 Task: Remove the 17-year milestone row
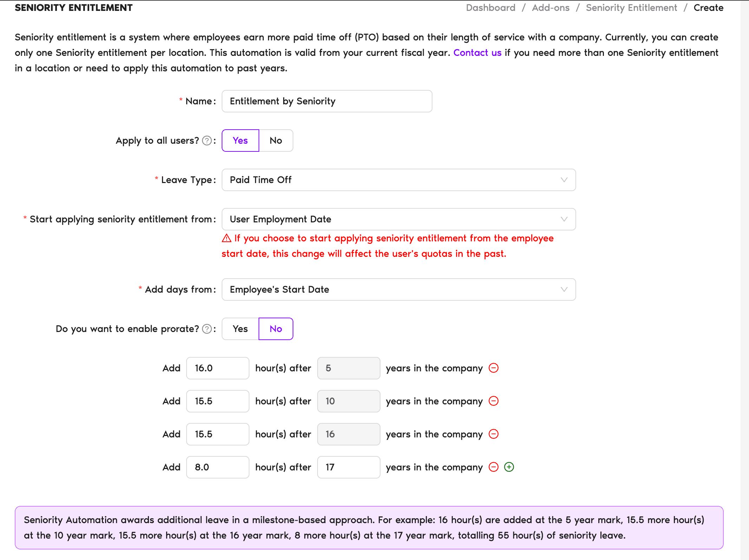tap(494, 467)
